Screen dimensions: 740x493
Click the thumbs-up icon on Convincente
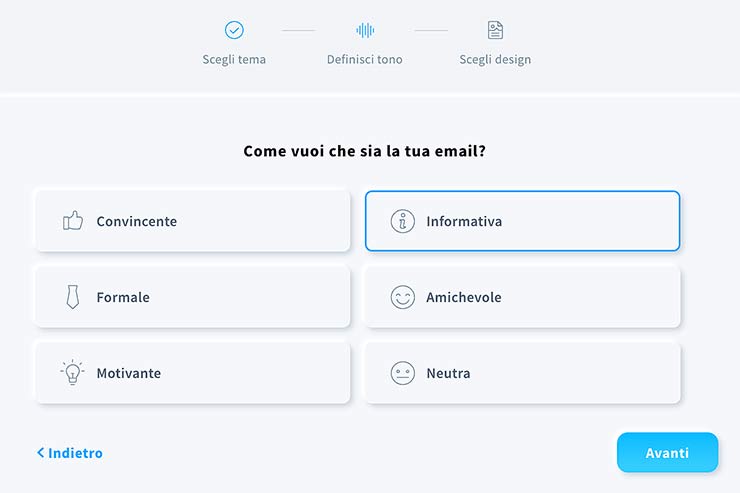click(73, 221)
